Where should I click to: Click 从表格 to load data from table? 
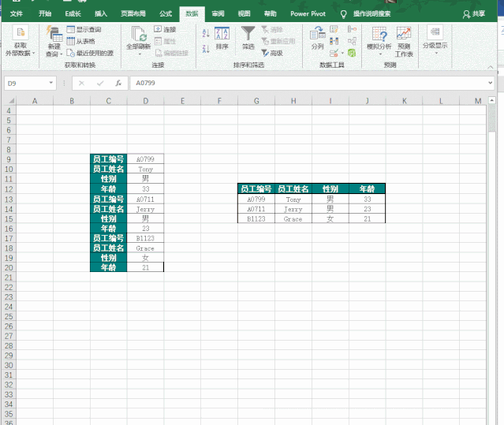click(x=81, y=41)
